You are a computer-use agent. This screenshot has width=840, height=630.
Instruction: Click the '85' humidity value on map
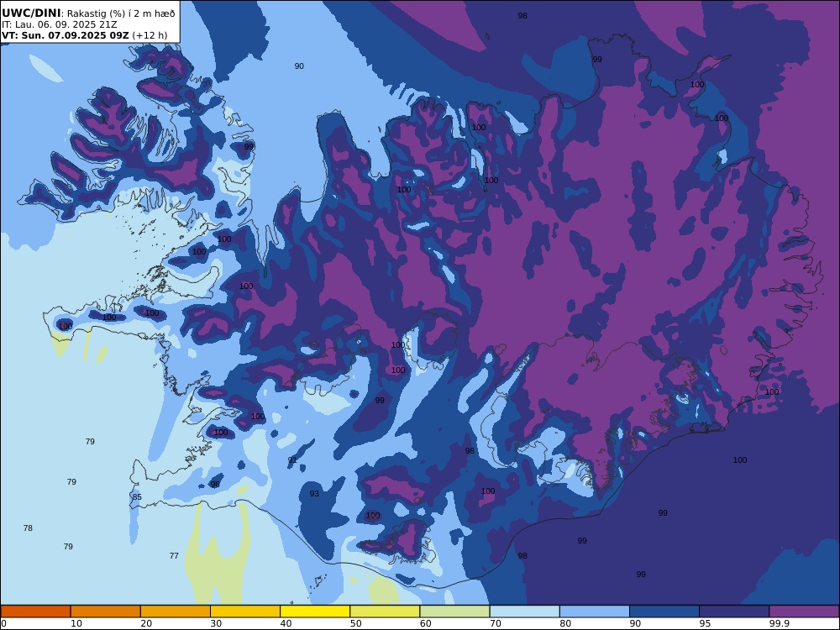[x=137, y=496]
